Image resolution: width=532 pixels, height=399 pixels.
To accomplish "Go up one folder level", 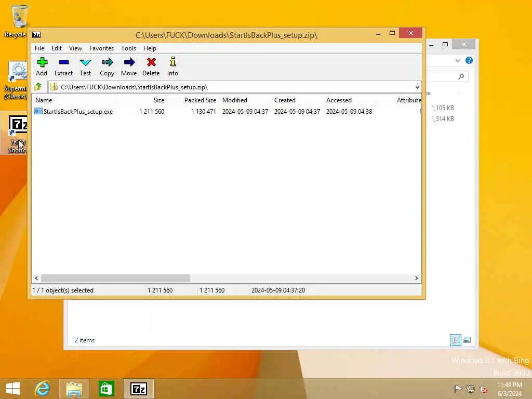I will pos(38,87).
